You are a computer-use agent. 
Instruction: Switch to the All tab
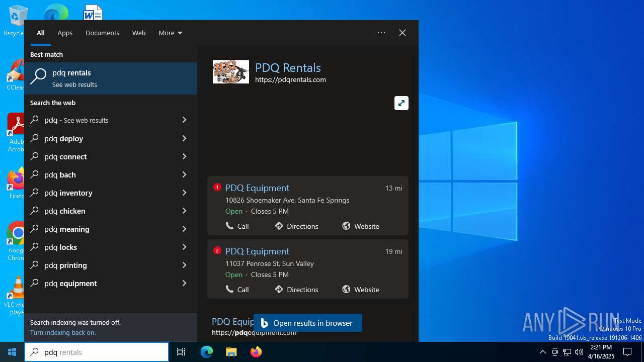click(x=41, y=33)
